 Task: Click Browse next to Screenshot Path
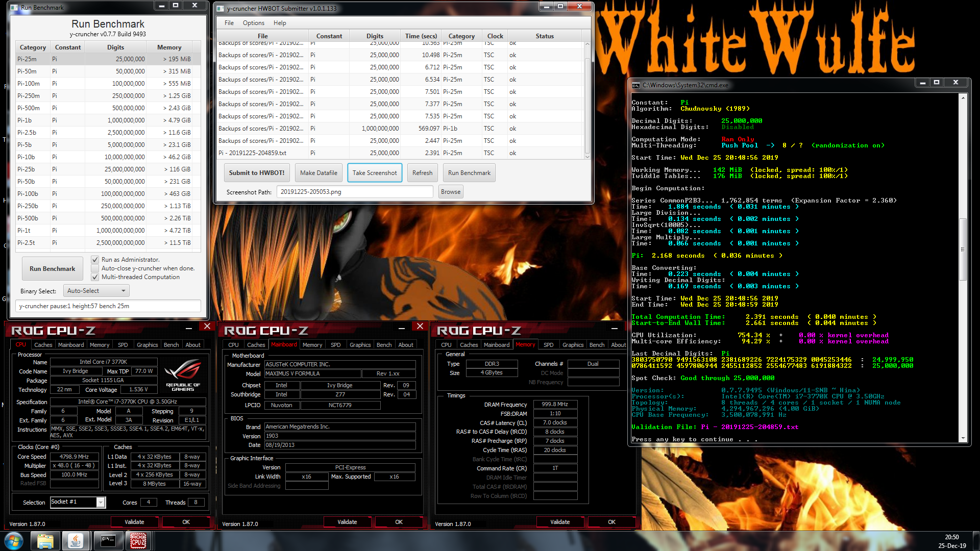click(451, 192)
